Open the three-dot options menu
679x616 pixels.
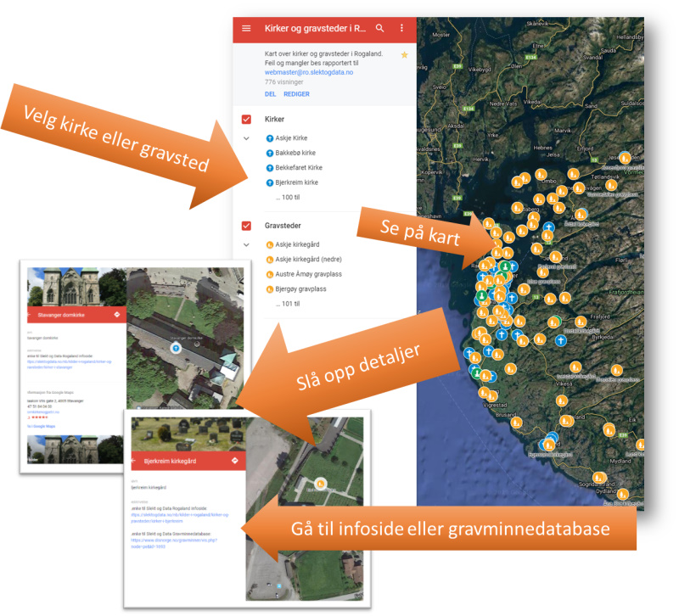point(401,28)
